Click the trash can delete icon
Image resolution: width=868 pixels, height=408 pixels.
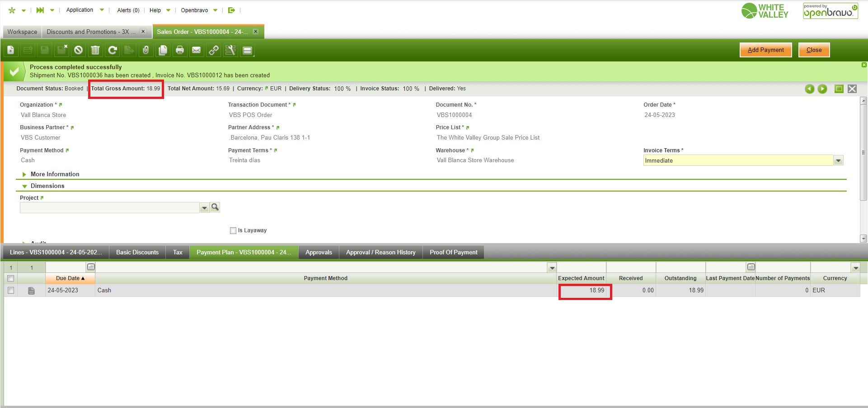(x=95, y=50)
